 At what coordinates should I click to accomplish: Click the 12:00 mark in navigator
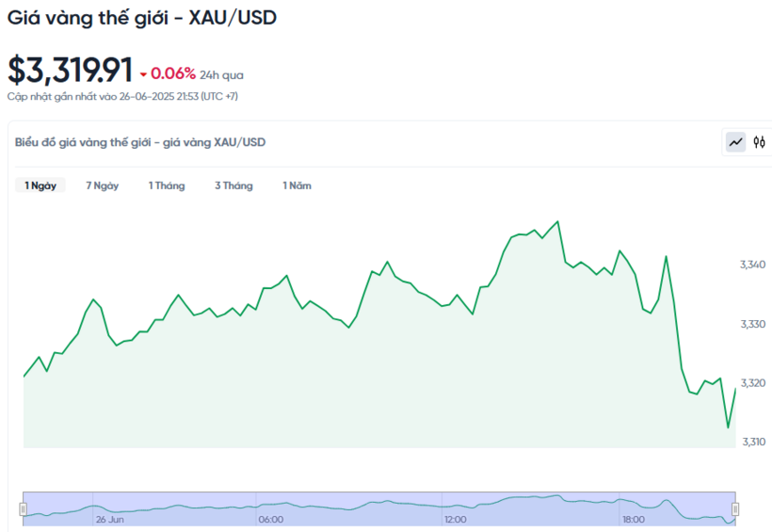[456, 519]
